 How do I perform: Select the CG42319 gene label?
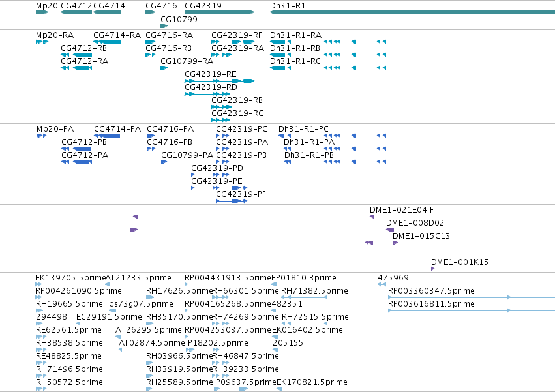pyautogui.click(x=203, y=6)
